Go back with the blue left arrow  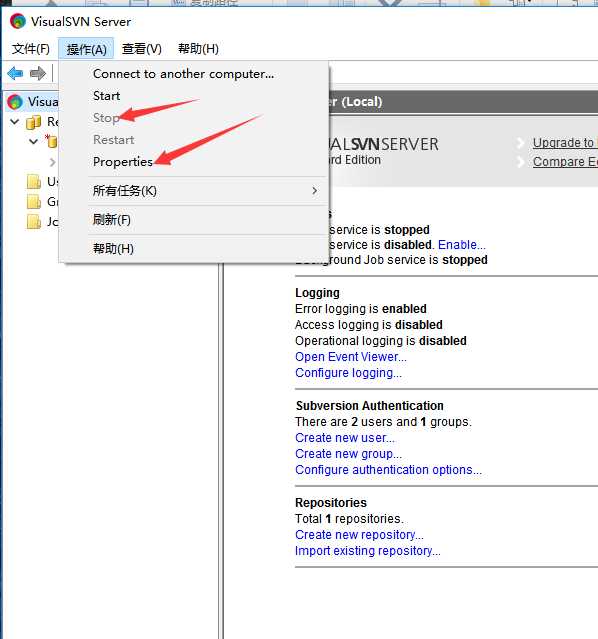pos(15,73)
